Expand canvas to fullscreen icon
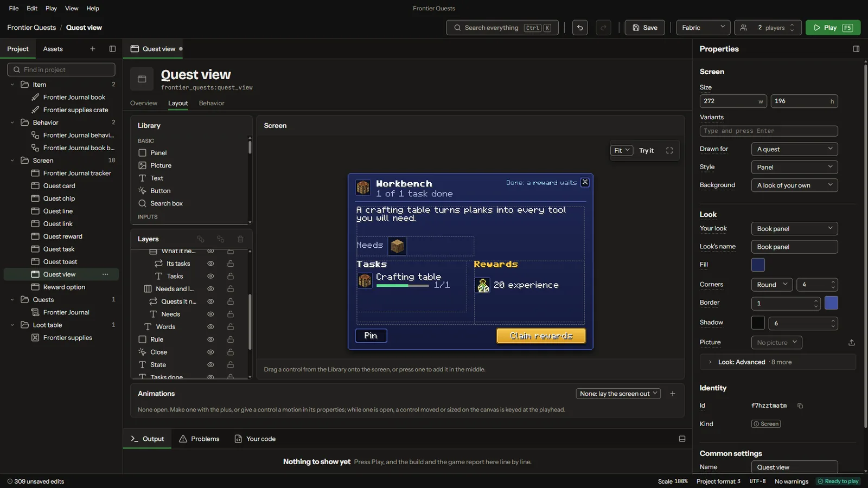This screenshot has width=868, height=488. (669, 151)
